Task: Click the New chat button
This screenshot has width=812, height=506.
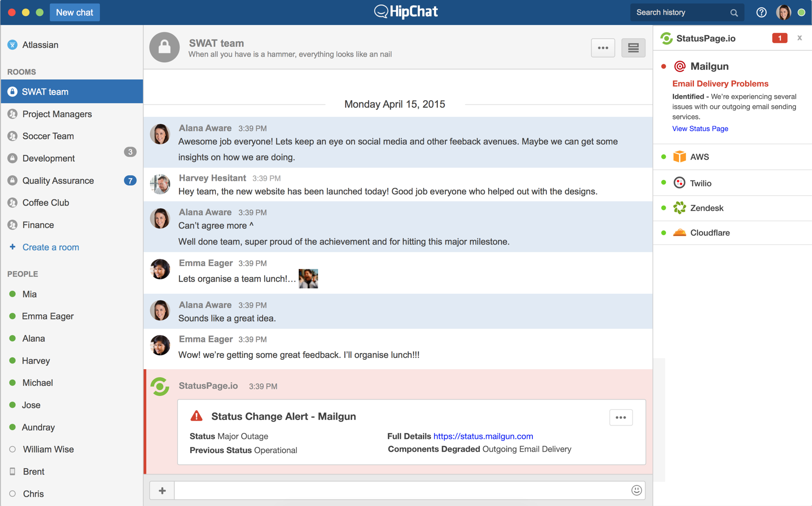Action: tap(74, 13)
